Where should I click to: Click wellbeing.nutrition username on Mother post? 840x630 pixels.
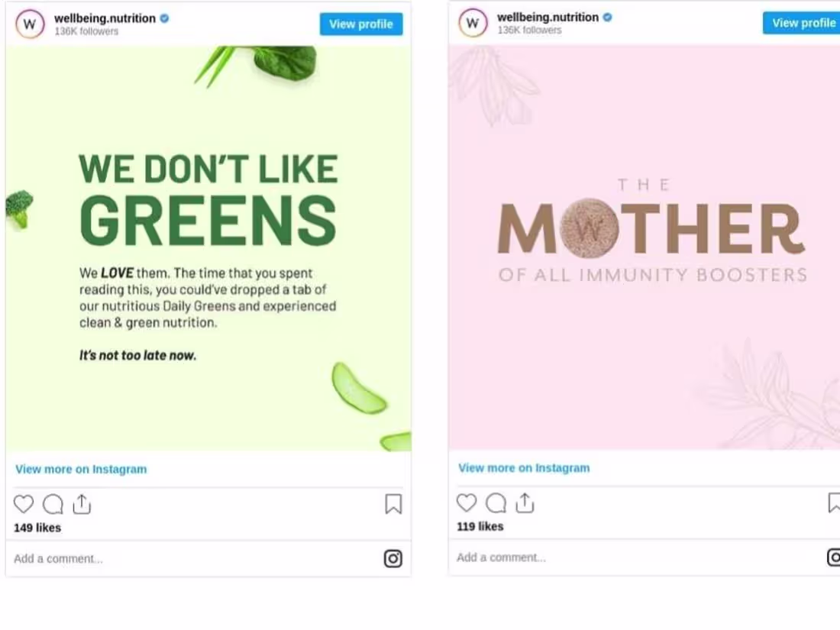548,17
